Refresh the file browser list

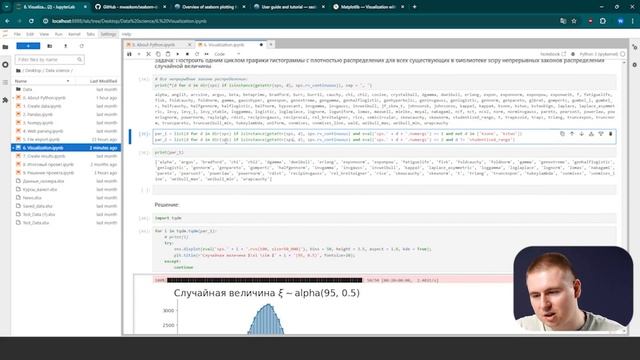tap(82, 46)
